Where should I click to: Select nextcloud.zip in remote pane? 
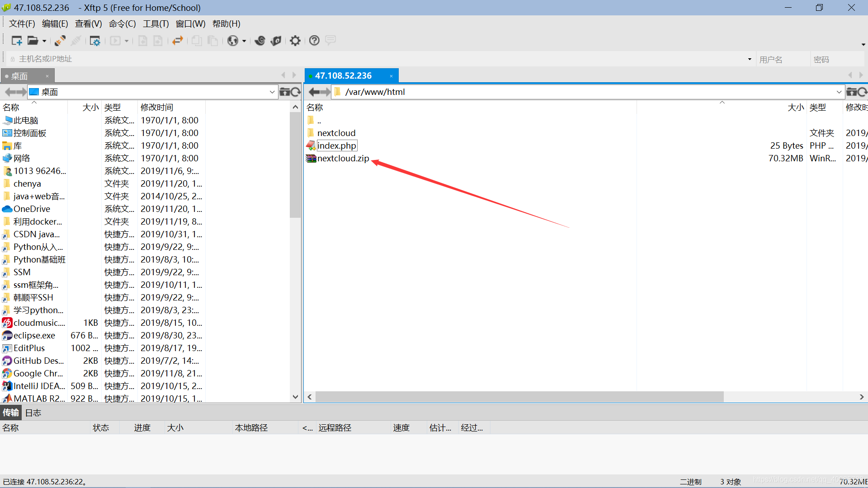pos(343,159)
